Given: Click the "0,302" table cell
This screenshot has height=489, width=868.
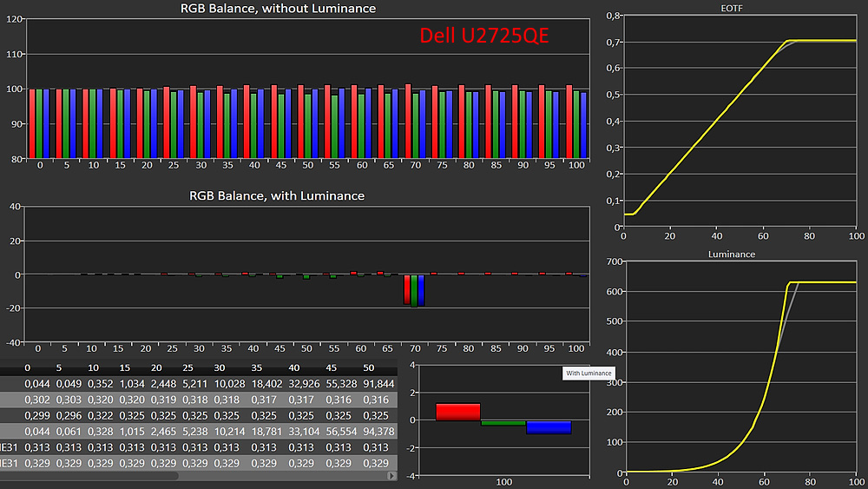Looking at the screenshot, I should tap(37, 400).
